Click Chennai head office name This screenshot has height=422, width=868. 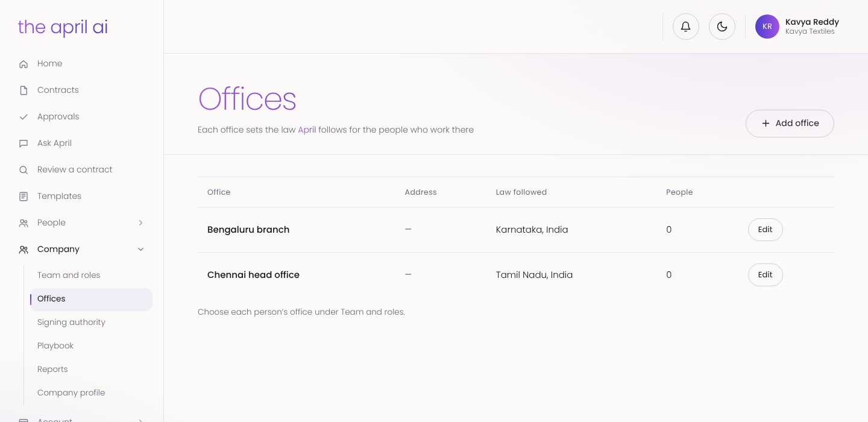pos(253,275)
